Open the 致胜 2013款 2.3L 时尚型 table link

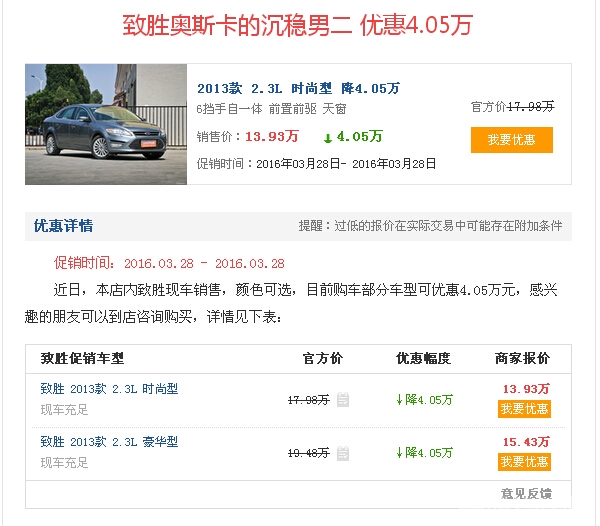(109, 389)
